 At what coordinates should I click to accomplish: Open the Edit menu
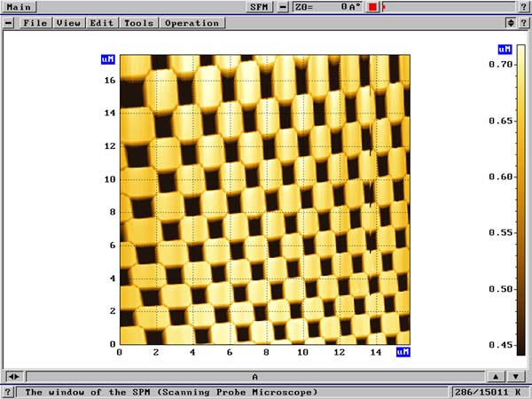coord(101,22)
